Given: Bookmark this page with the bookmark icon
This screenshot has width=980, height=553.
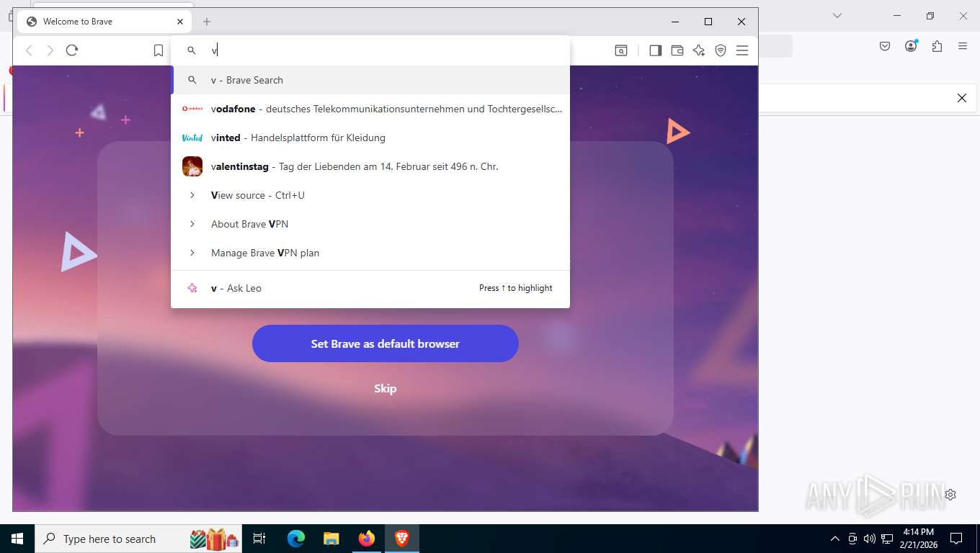Looking at the screenshot, I should click(159, 50).
